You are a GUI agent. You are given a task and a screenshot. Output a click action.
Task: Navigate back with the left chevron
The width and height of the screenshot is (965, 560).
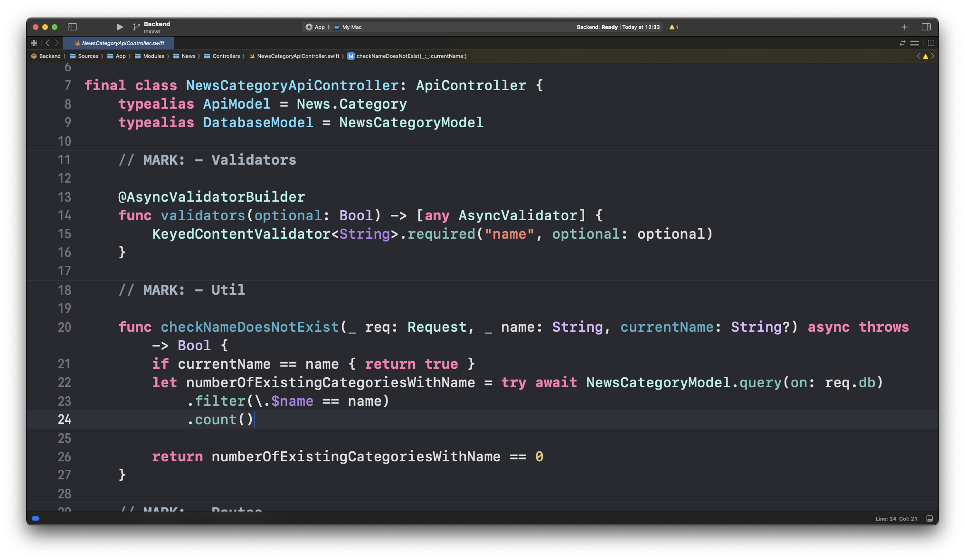point(47,43)
